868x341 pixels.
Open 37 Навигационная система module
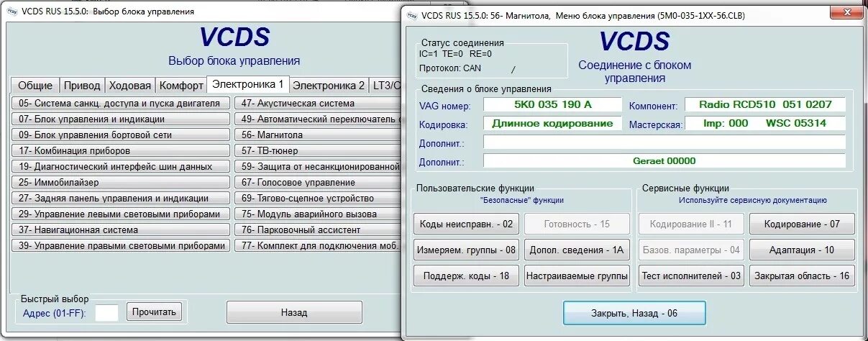(x=121, y=229)
